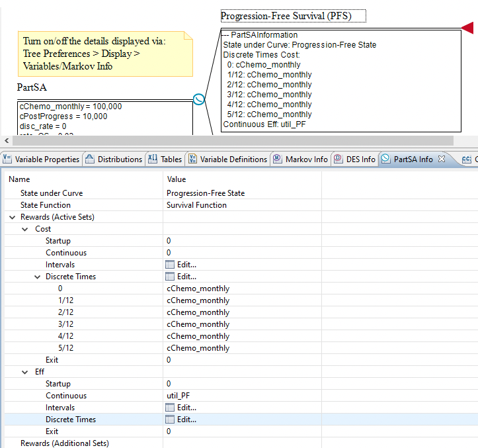Viewport: 478px width, 448px height.
Task: Collapse the Cost tree node
Action: pyautogui.click(x=26, y=229)
